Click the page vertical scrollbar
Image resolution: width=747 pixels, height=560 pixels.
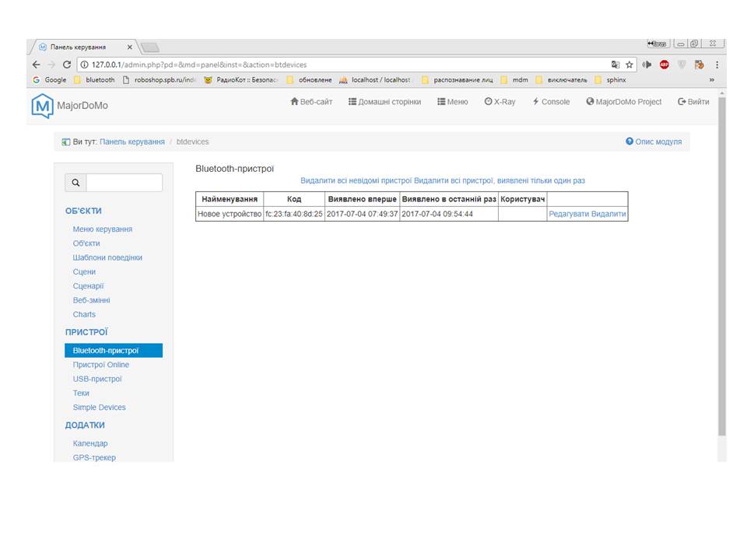pyautogui.click(x=722, y=267)
